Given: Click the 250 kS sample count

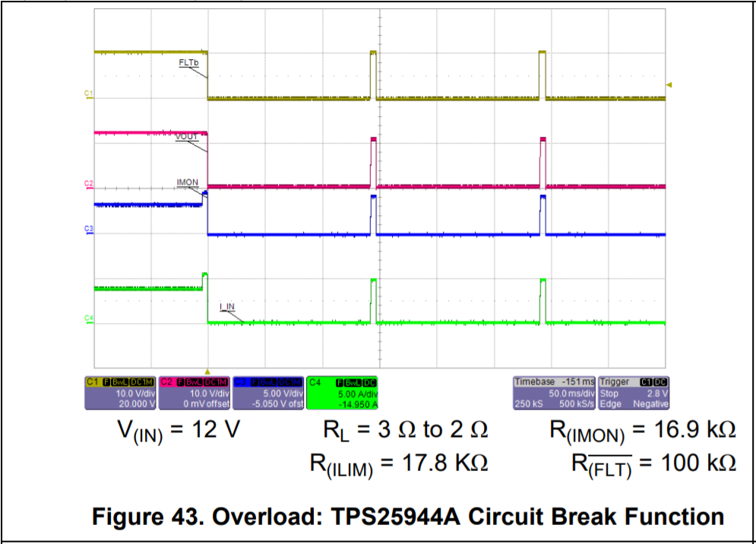Looking at the screenshot, I should pos(529,403).
